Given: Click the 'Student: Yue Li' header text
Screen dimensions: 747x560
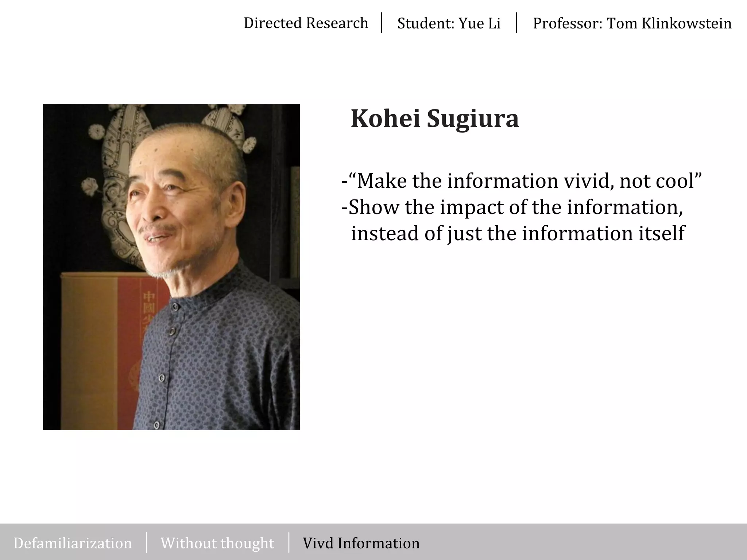Looking at the screenshot, I should tap(449, 23).
